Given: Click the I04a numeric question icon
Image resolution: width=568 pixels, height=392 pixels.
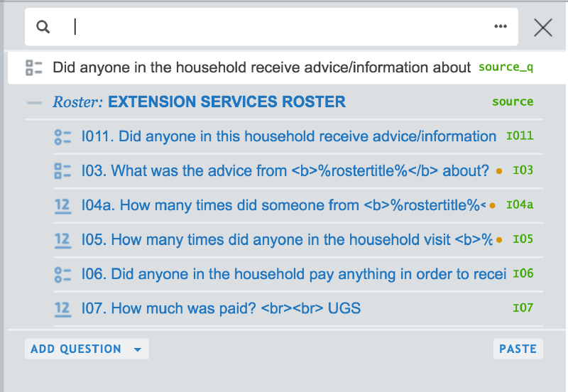Looking at the screenshot, I should [62, 205].
